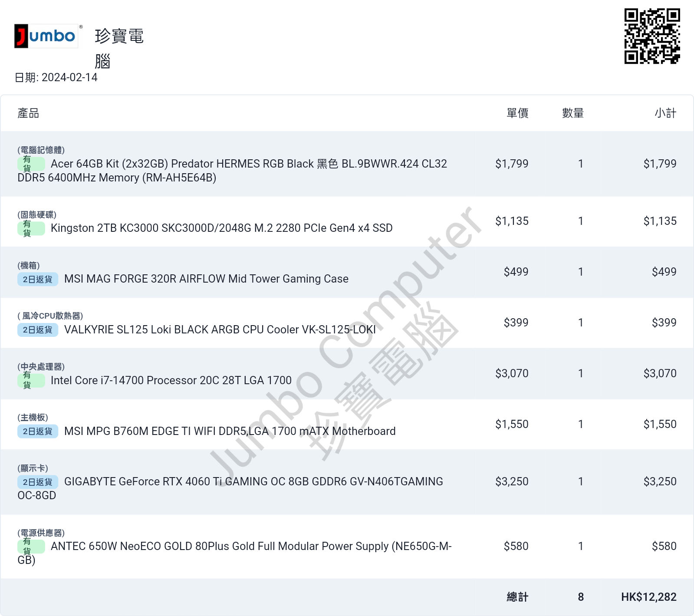The height and width of the screenshot is (616, 694).
Task: Click the total quantity 8
Action: pyautogui.click(x=581, y=597)
